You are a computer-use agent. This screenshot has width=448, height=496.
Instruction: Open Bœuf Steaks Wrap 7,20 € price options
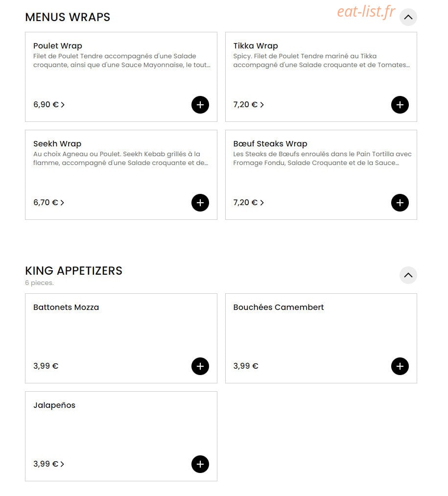(249, 202)
